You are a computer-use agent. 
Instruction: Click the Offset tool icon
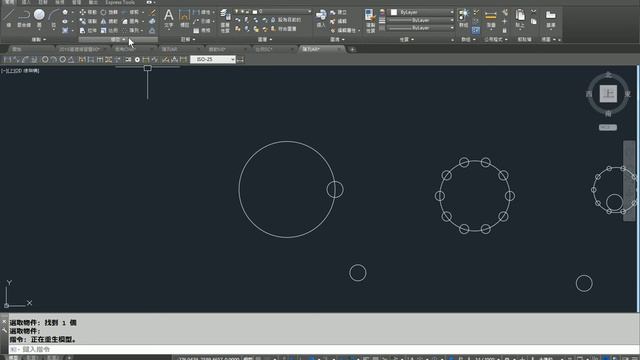152,31
